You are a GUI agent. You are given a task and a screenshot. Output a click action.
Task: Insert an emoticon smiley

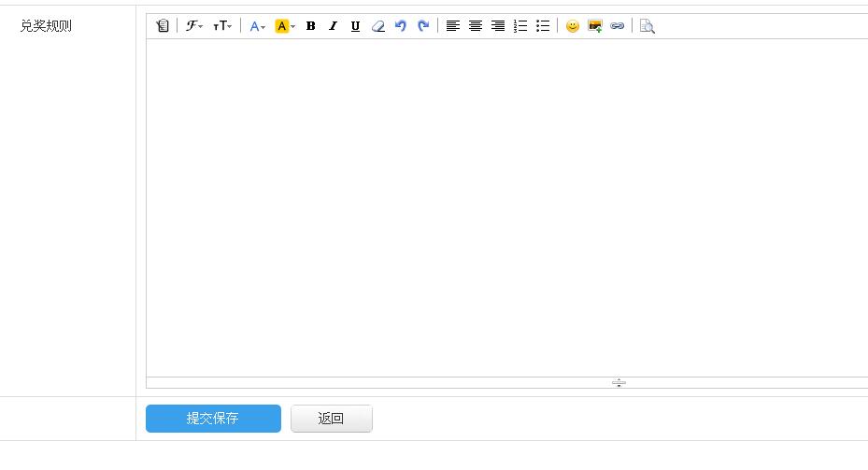pos(573,26)
